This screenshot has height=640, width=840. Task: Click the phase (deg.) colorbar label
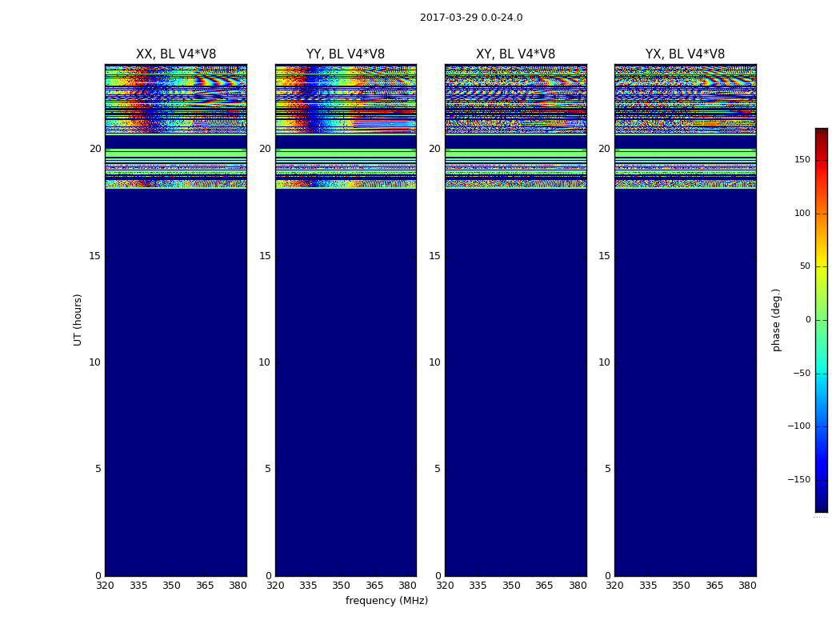776,320
